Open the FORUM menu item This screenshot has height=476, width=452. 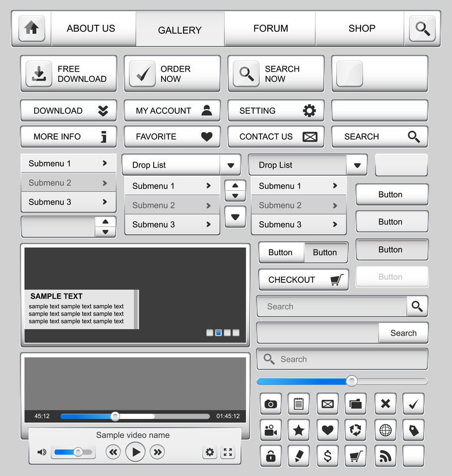270,28
